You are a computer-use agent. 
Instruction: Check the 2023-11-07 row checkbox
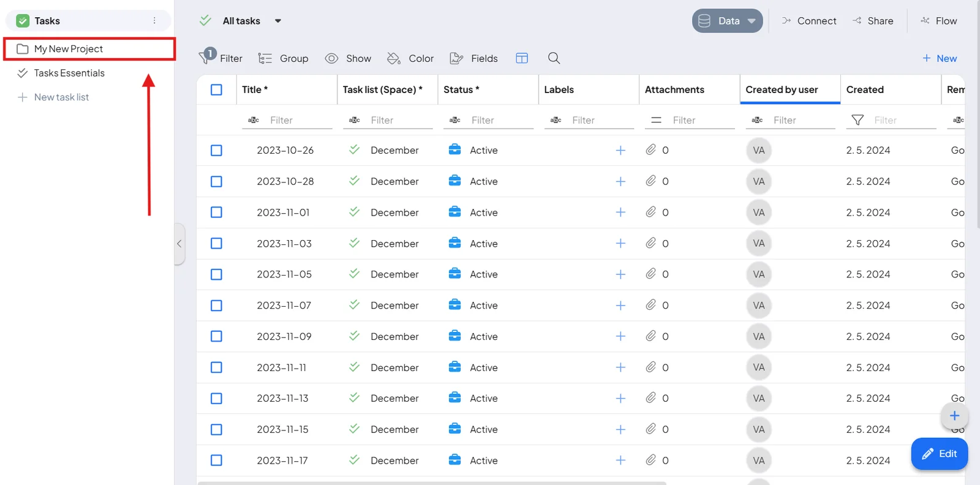tap(216, 305)
